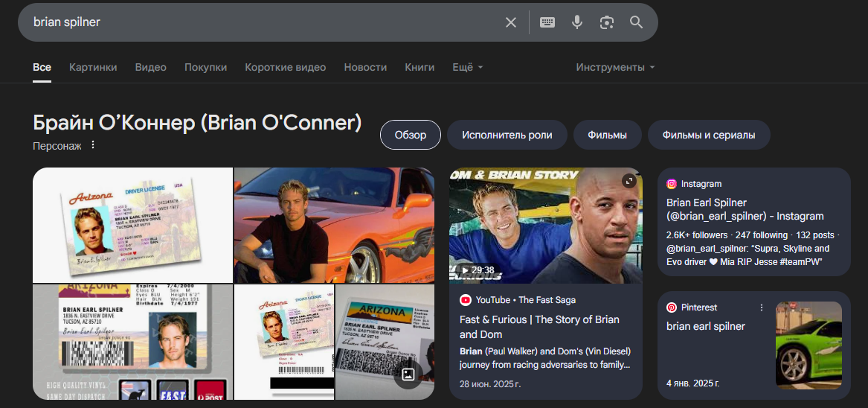Click inside the brian spilner search field

coord(260,22)
